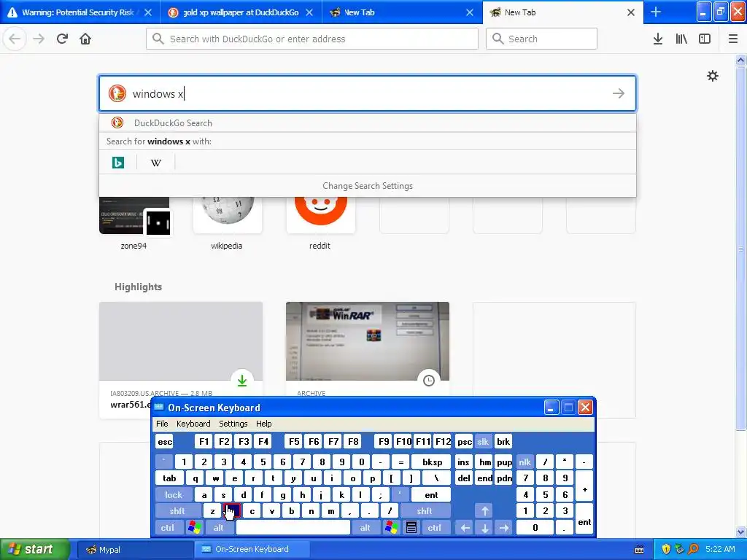Click the toolbar Search box

pos(541,39)
